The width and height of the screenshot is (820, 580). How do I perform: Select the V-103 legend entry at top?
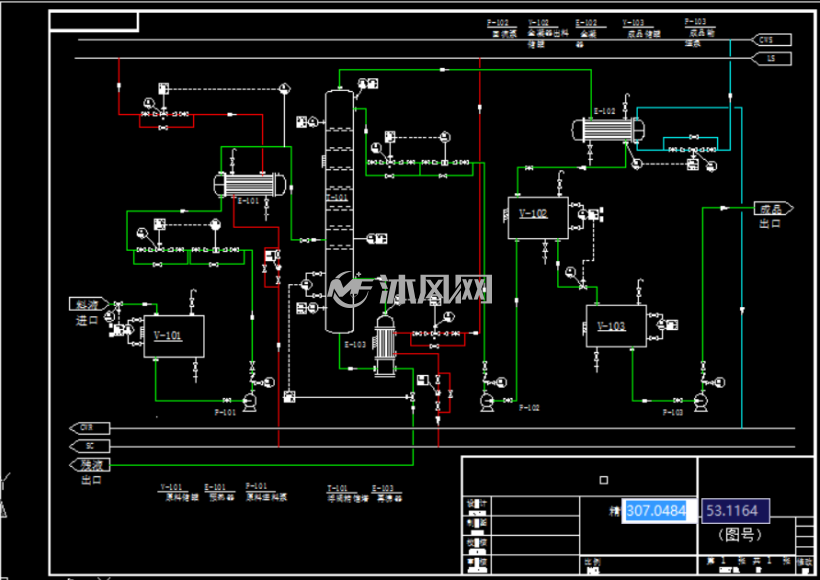(642, 29)
